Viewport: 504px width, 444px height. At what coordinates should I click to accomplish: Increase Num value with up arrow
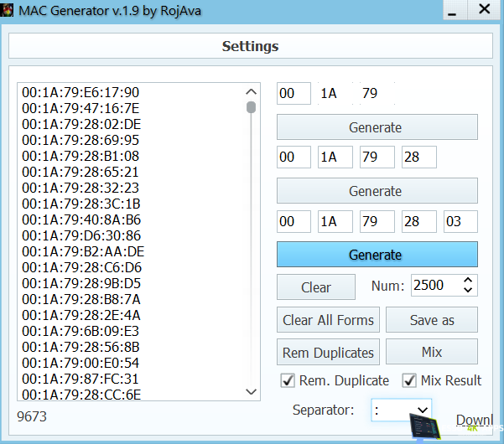468,281
